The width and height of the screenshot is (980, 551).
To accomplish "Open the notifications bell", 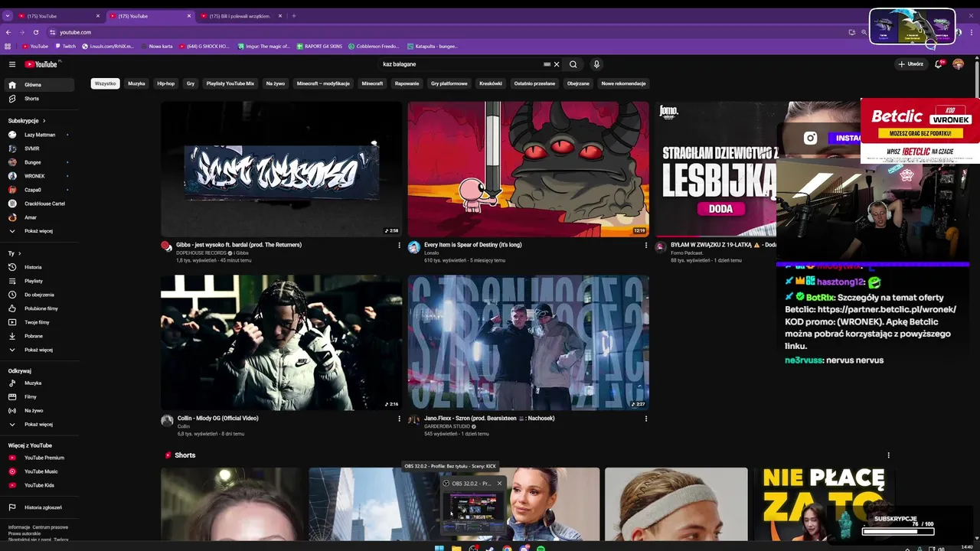I will tap(939, 64).
